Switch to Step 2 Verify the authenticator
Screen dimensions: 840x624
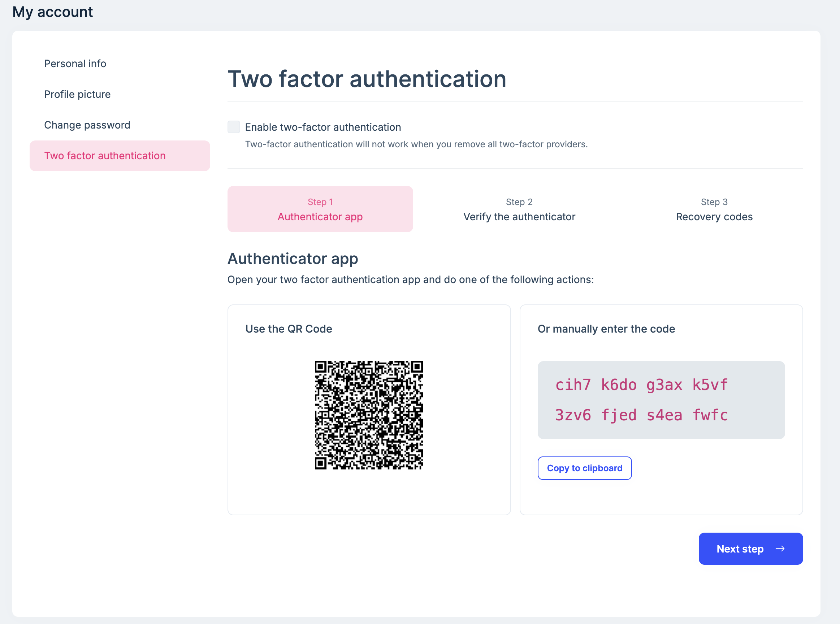(519, 209)
